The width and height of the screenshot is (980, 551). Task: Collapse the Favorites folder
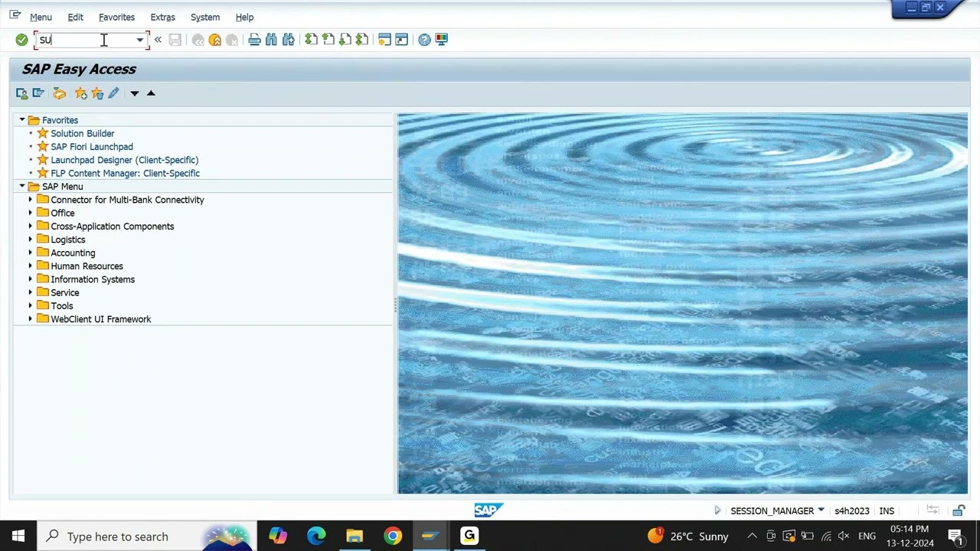(22, 120)
